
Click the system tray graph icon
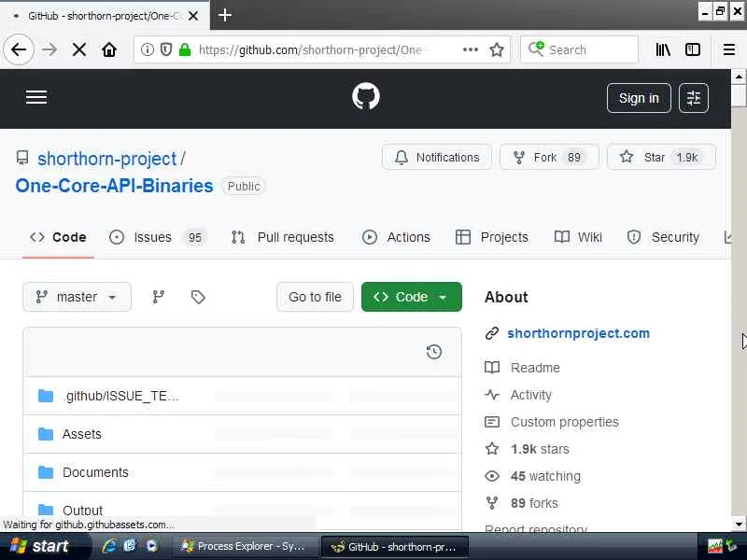pos(714,546)
